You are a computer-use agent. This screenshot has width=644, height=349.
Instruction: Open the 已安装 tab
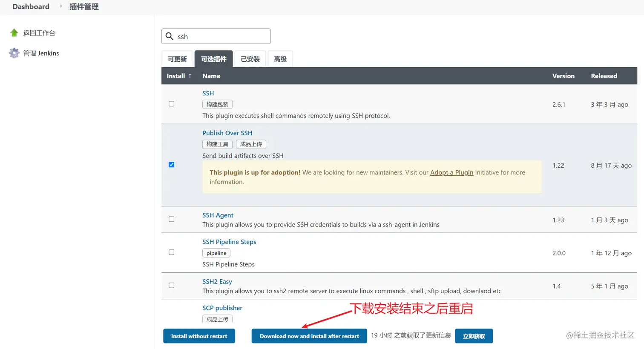[250, 59]
